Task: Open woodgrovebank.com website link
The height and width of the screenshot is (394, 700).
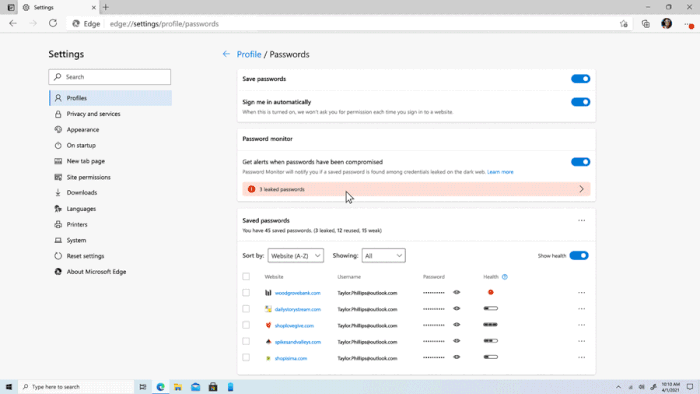Action: click(x=297, y=293)
